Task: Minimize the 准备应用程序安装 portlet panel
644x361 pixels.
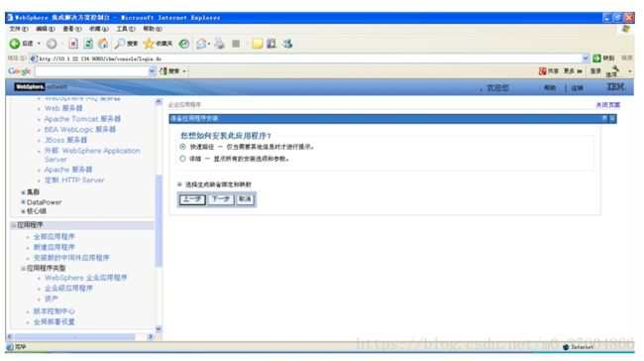Action: 612,118
